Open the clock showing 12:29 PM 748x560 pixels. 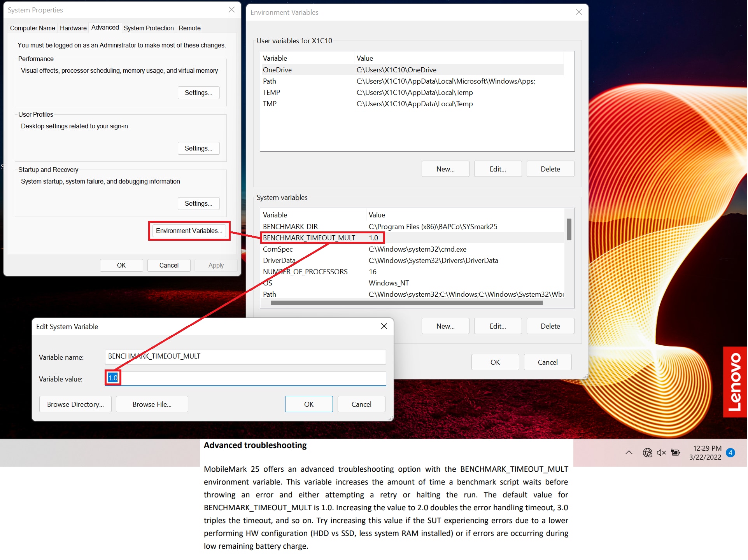pyautogui.click(x=705, y=453)
